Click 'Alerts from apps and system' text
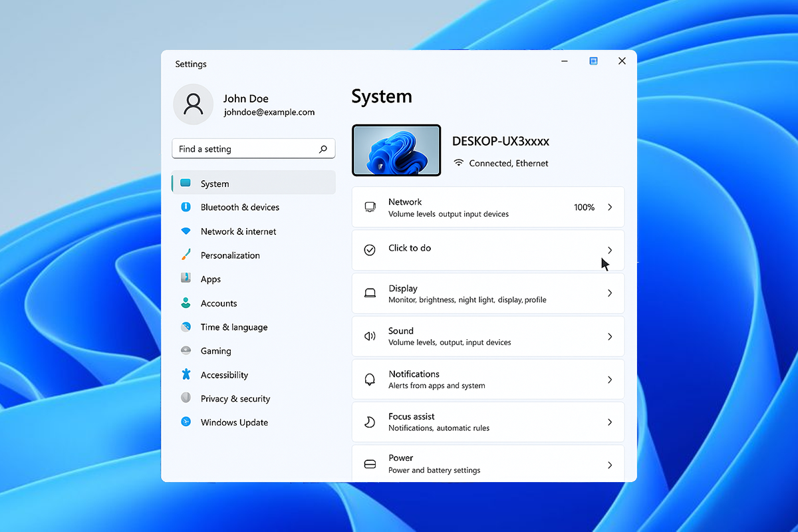Viewport: 798px width, 532px height. [437, 386]
